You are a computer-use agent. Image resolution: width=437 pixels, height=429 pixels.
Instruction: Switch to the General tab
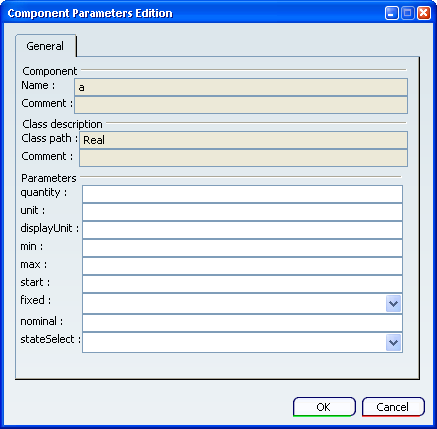click(46, 46)
